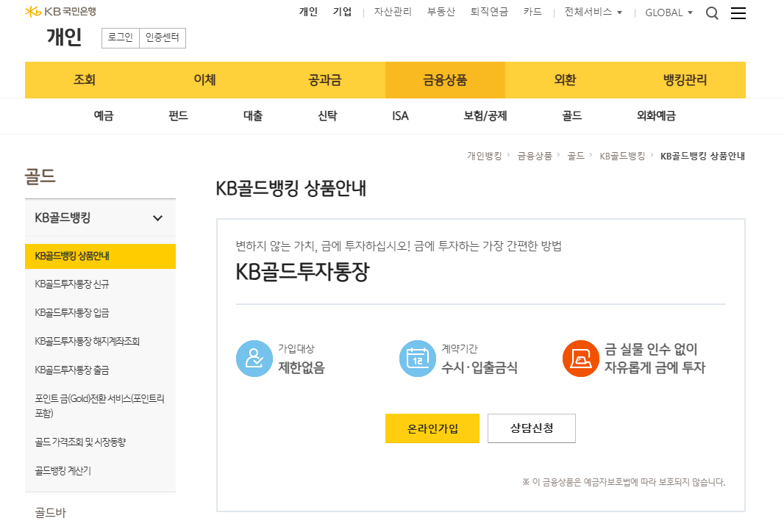The width and height of the screenshot is (784, 532).
Task: Select KB골드뱅킹 상품안내 in sidebar
Action: point(100,256)
